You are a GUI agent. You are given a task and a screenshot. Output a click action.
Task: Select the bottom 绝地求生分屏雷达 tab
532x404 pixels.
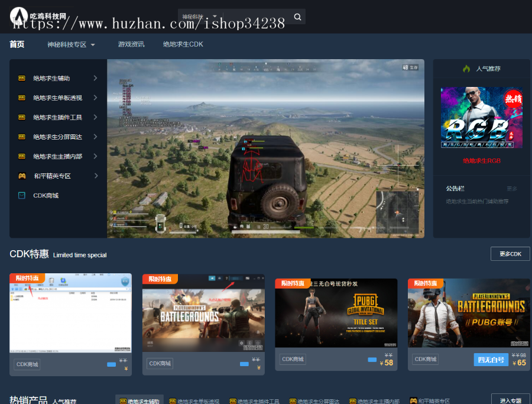pyautogui.click(x=314, y=401)
